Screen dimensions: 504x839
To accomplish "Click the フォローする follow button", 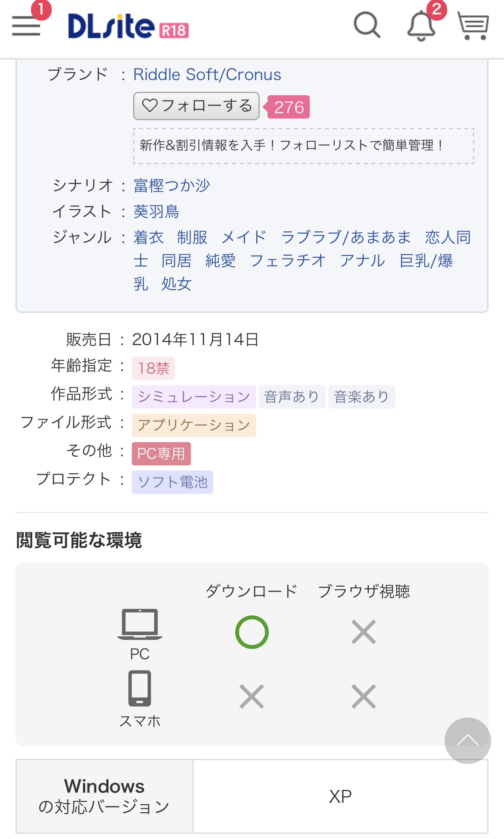I will pos(196,106).
